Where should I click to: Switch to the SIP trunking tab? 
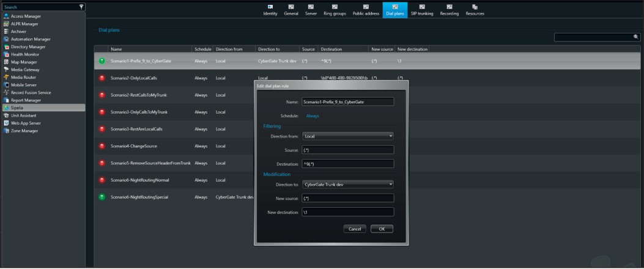point(421,9)
